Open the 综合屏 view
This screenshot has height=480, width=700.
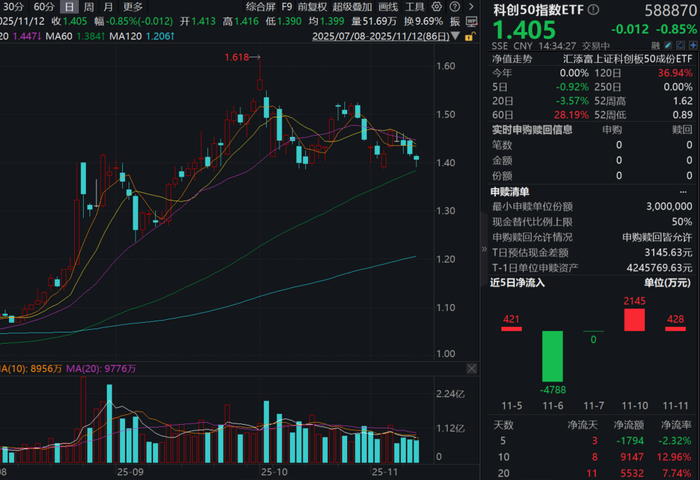pos(261,7)
